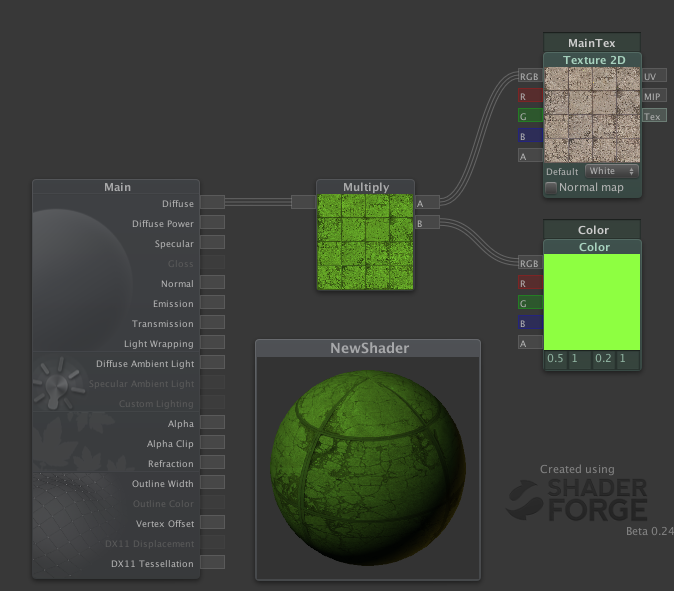Click the Emission input slot on Main node

tap(212, 303)
